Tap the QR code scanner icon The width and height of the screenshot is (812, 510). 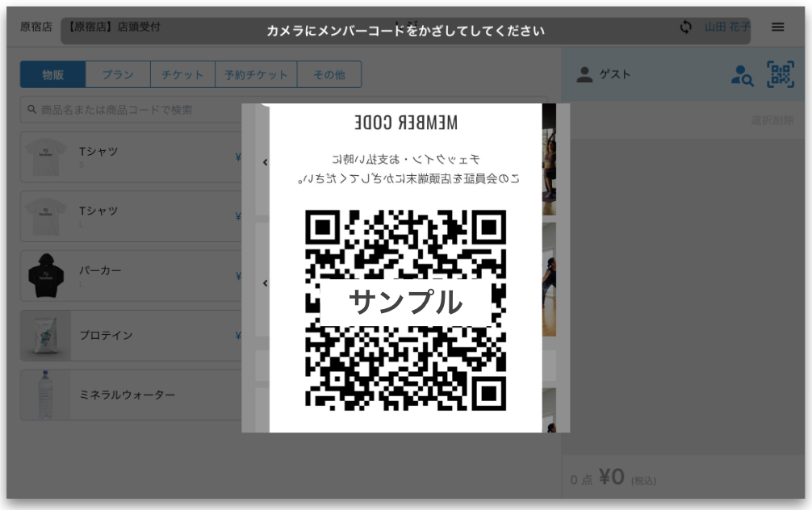click(780, 75)
